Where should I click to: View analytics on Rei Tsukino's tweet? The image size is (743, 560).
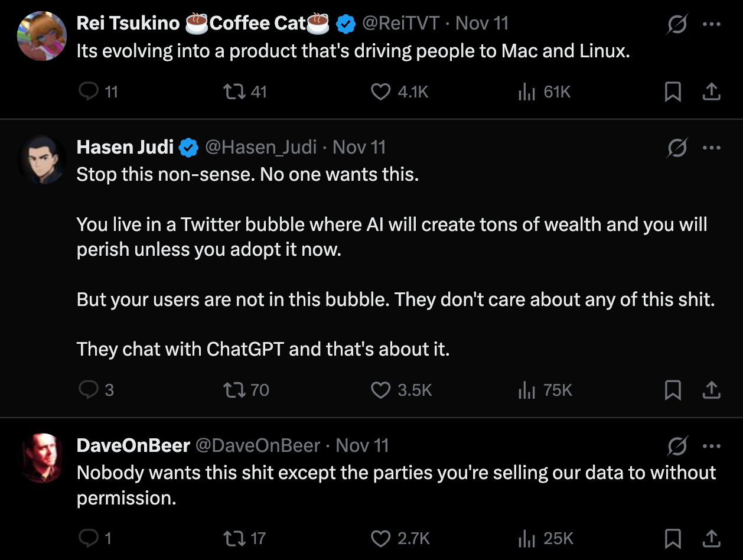(x=526, y=92)
